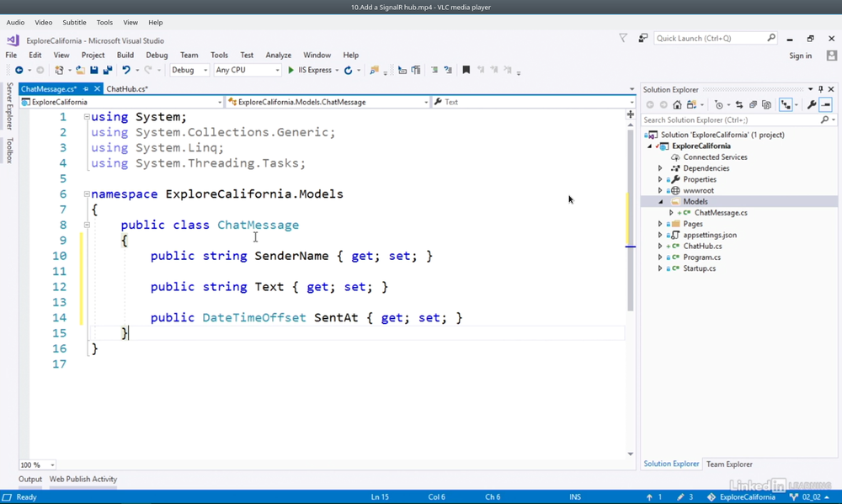The height and width of the screenshot is (504, 842).
Task: Click the Sign in link
Action: [x=800, y=56]
